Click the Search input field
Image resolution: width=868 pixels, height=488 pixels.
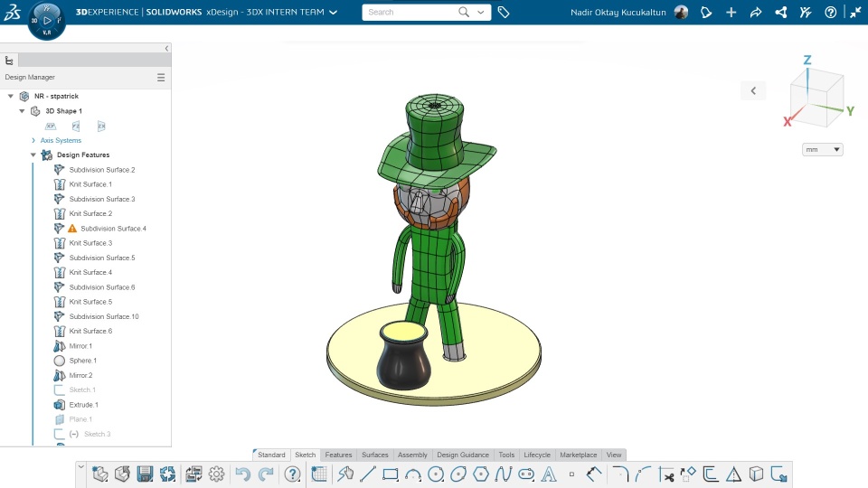pos(410,12)
